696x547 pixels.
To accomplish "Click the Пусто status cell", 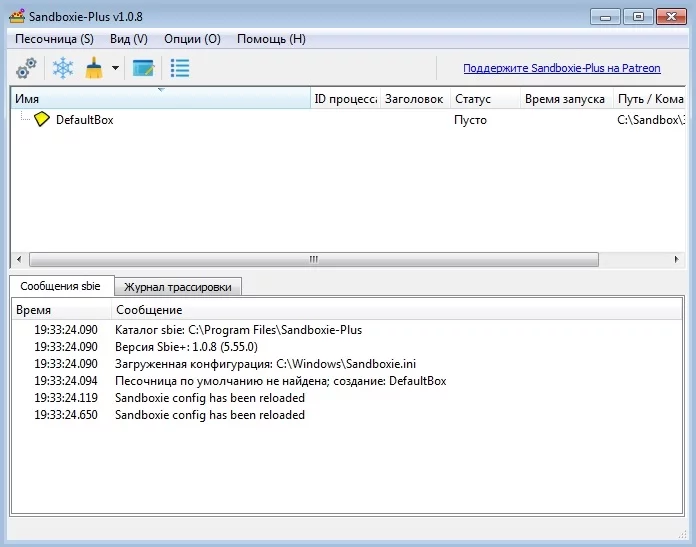I will [x=471, y=120].
